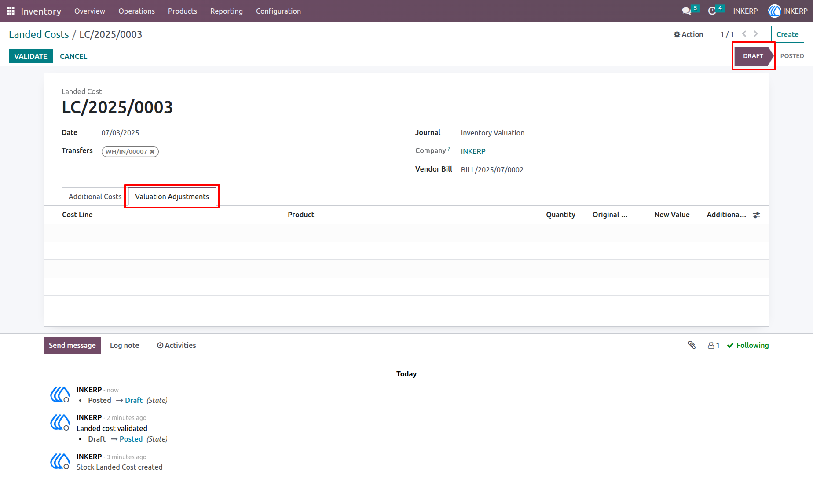
Task: Open the Activities scheduler
Action: pos(176,345)
